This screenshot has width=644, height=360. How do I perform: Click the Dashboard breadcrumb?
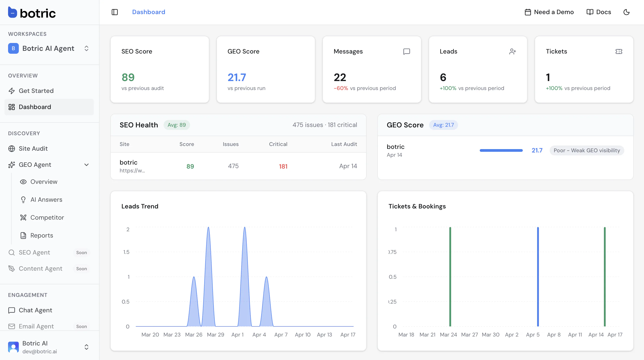coord(149,12)
